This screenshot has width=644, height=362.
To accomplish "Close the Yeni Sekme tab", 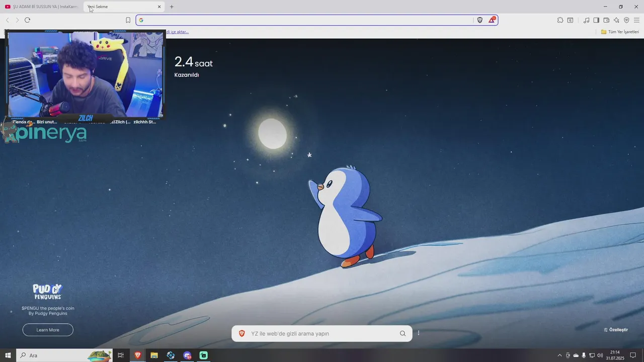I will tap(159, 7).
